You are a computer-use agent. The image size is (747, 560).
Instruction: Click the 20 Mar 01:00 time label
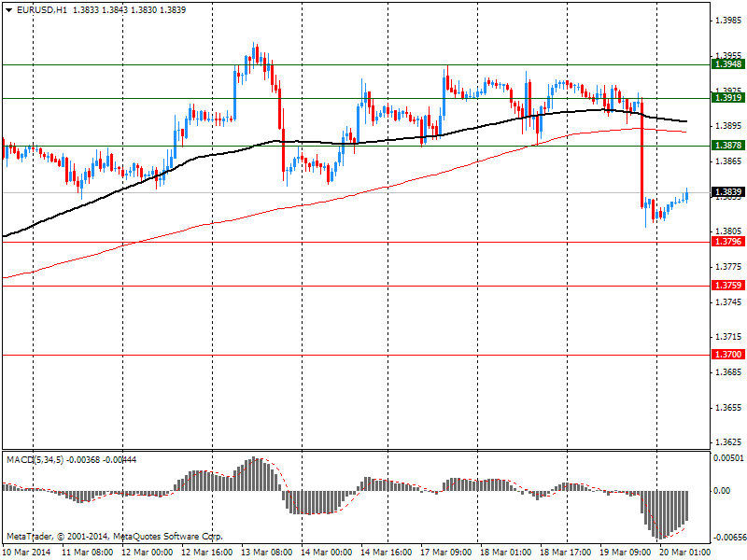point(685,553)
